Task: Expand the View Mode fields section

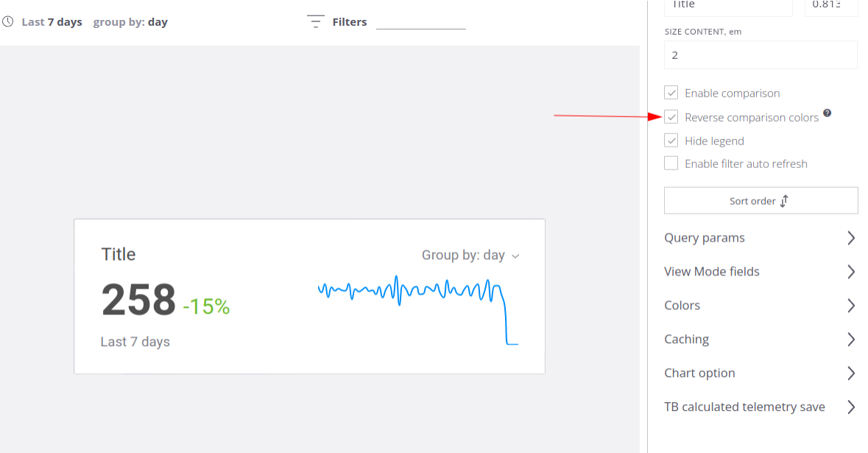Action: (761, 272)
